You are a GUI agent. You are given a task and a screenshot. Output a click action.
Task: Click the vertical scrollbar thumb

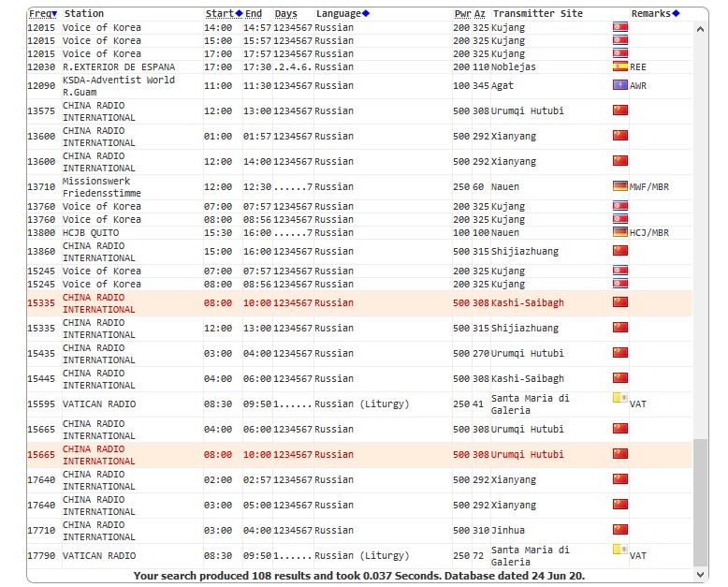pos(700,503)
